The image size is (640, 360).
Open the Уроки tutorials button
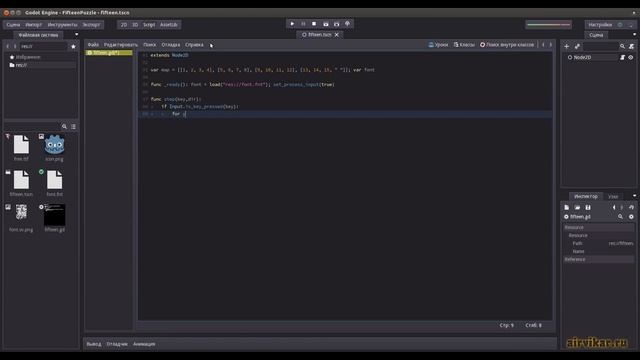click(x=438, y=45)
